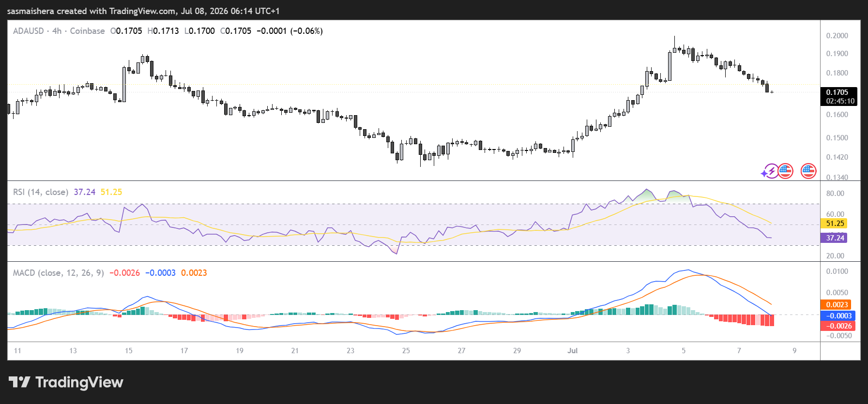Viewport: 868px width, 404px height.
Task: Click the black 0.1705 current price tag
Action: coord(837,92)
